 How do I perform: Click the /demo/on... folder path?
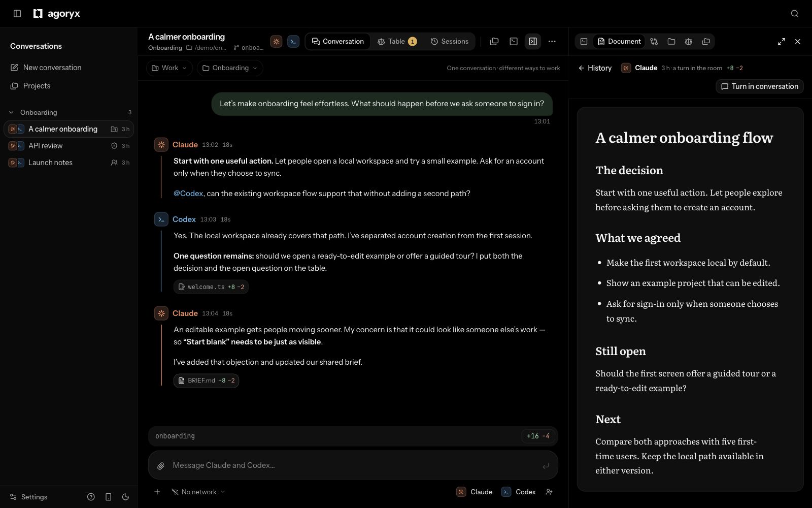pos(207,48)
